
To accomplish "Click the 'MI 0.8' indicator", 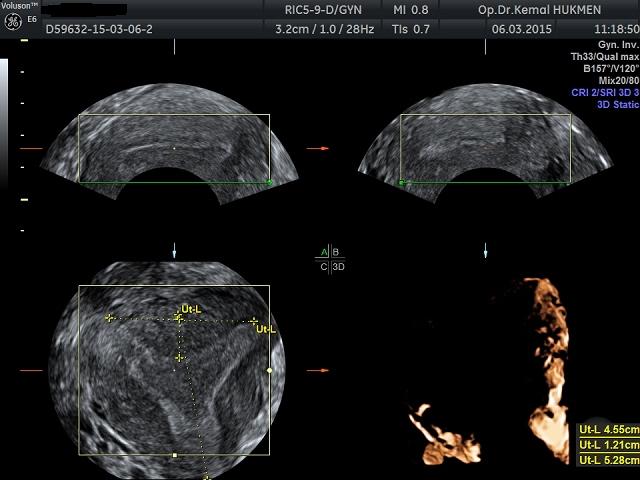I will pos(411,10).
